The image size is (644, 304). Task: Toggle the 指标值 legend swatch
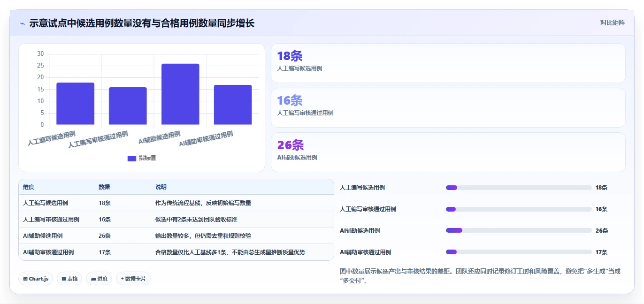(132, 158)
